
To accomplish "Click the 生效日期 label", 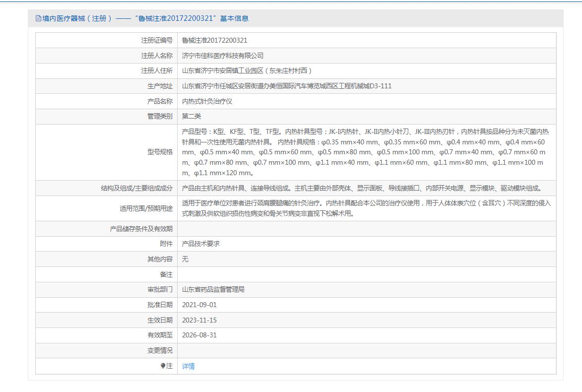I will click(160, 320).
